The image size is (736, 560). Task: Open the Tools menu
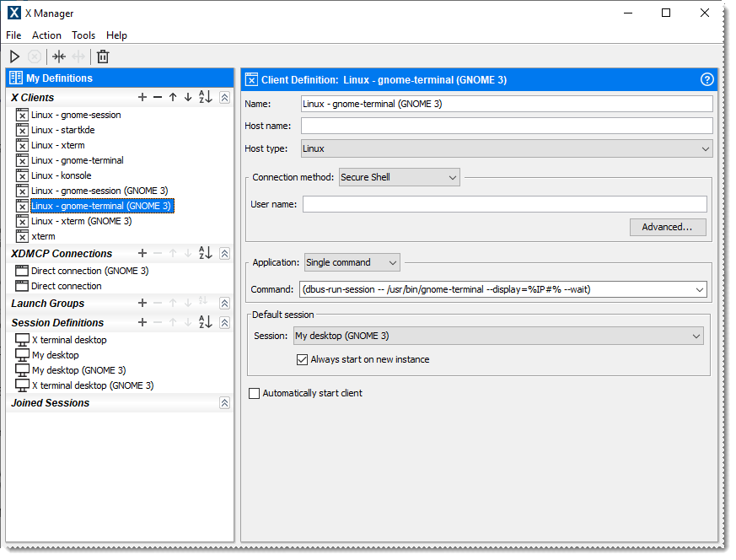(x=83, y=35)
